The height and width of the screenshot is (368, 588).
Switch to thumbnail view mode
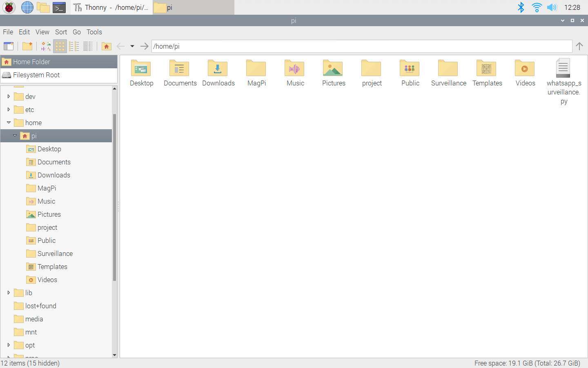(46, 46)
